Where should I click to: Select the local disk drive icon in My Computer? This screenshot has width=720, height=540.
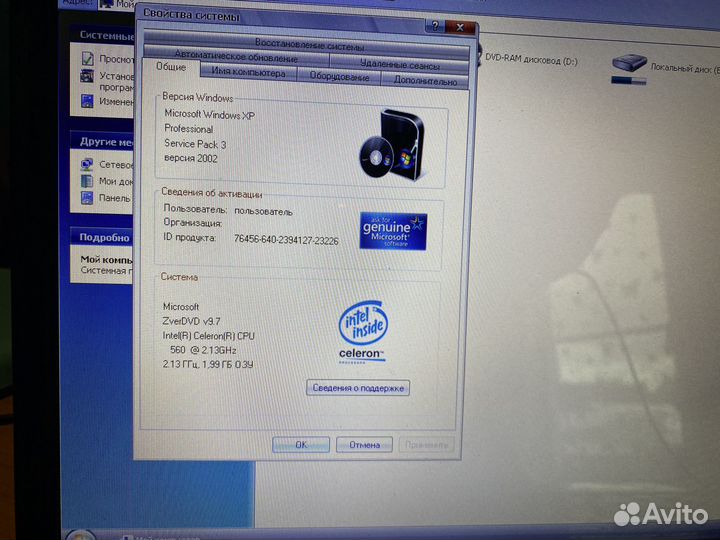(629, 63)
